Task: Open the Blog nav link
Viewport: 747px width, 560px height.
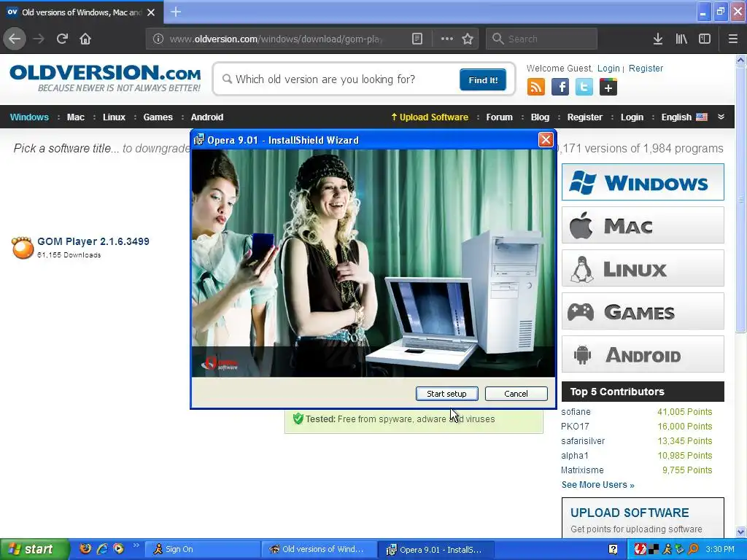Action: (x=540, y=117)
